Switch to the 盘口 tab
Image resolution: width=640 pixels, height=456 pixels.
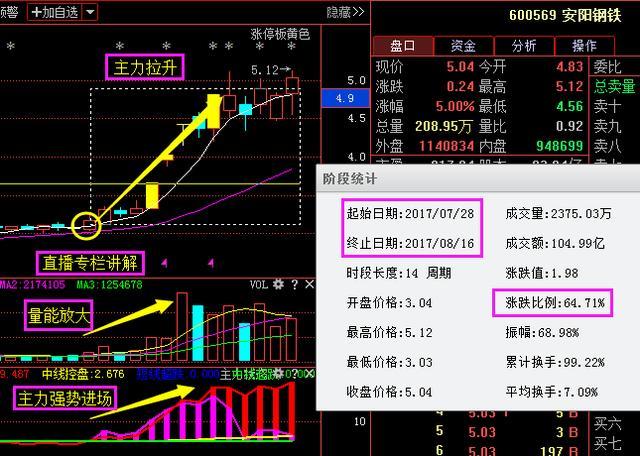403,46
